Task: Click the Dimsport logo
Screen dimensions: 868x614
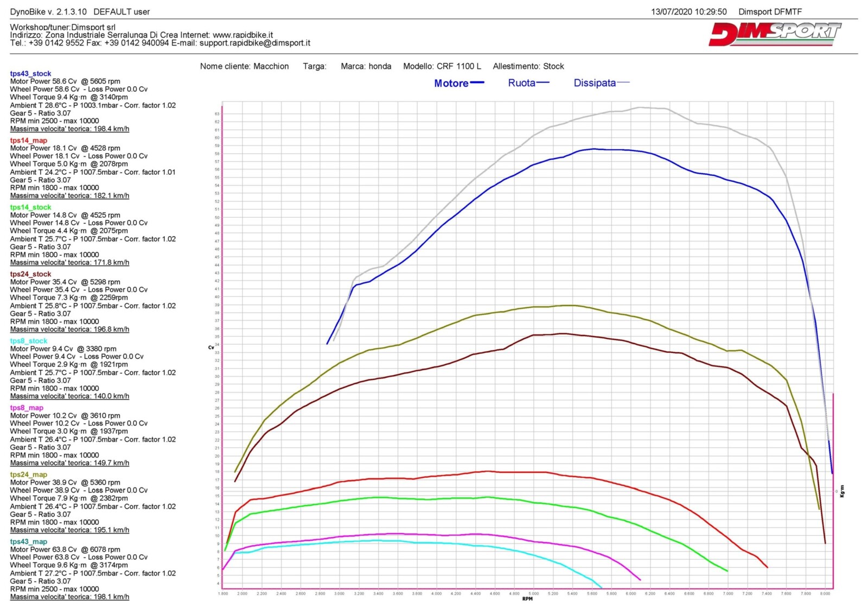Action: click(x=774, y=34)
